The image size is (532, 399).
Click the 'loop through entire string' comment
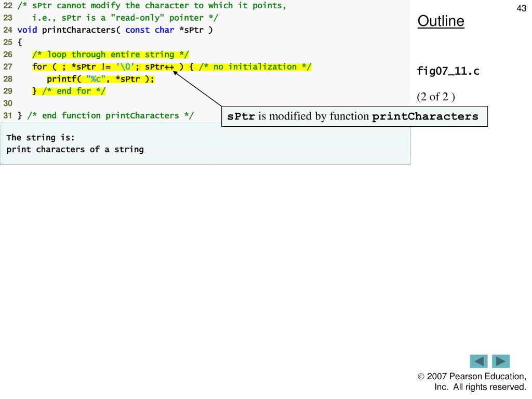[x=111, y=55]
